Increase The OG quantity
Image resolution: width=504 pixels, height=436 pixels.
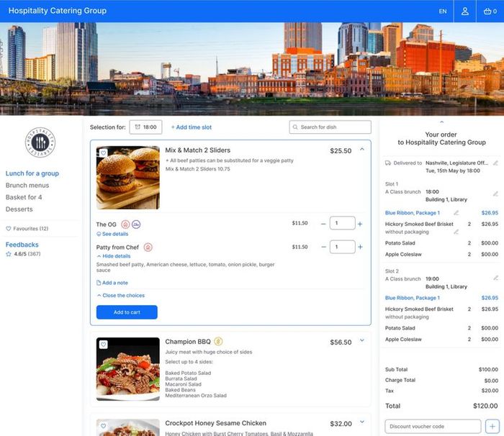point(360,224)
